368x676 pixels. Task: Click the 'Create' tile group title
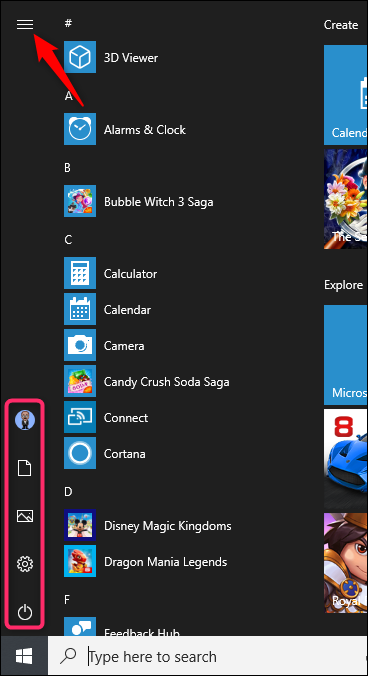pyautogui.click(x=341, y=25)
